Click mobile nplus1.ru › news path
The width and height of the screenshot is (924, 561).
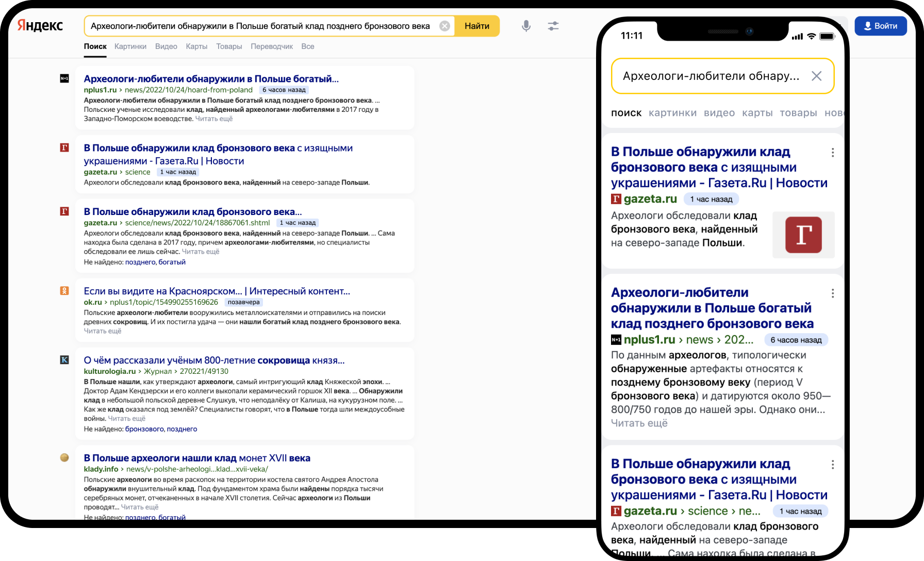(x=688, y=340)
